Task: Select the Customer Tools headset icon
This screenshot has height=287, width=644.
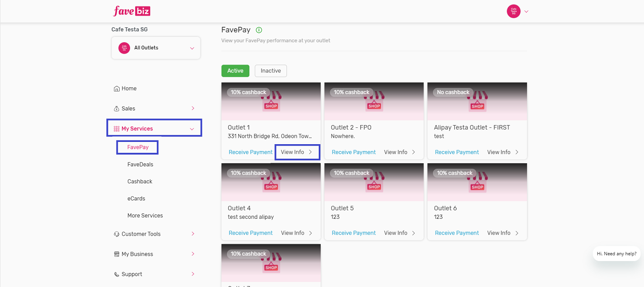Action: [x=117, y=233]
